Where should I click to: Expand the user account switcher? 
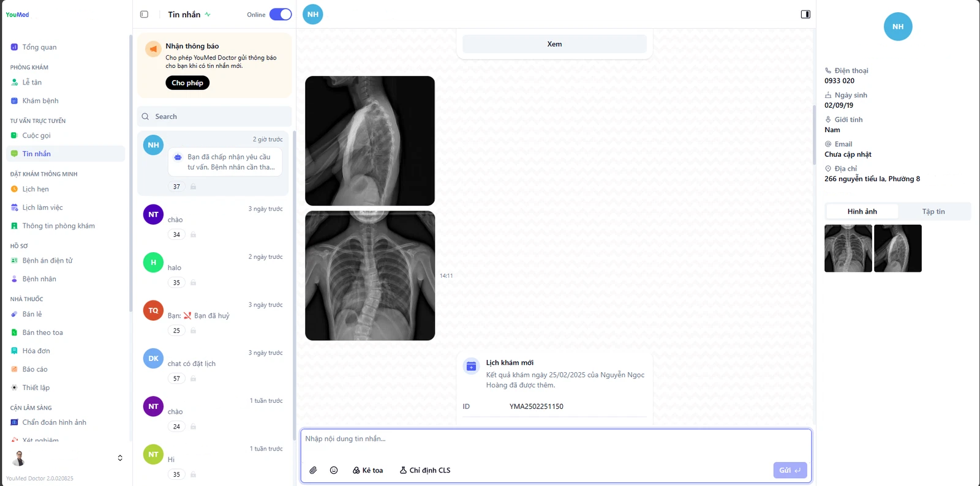120,458
